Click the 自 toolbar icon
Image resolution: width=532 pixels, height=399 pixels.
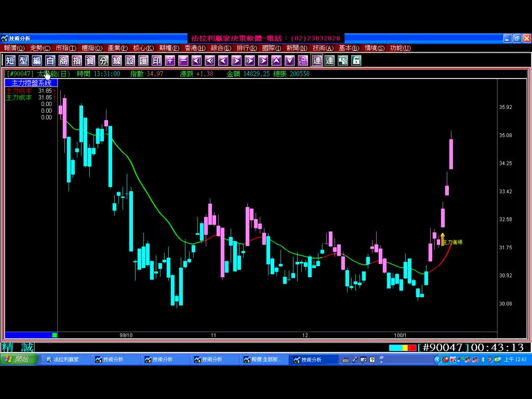(50, 61)
